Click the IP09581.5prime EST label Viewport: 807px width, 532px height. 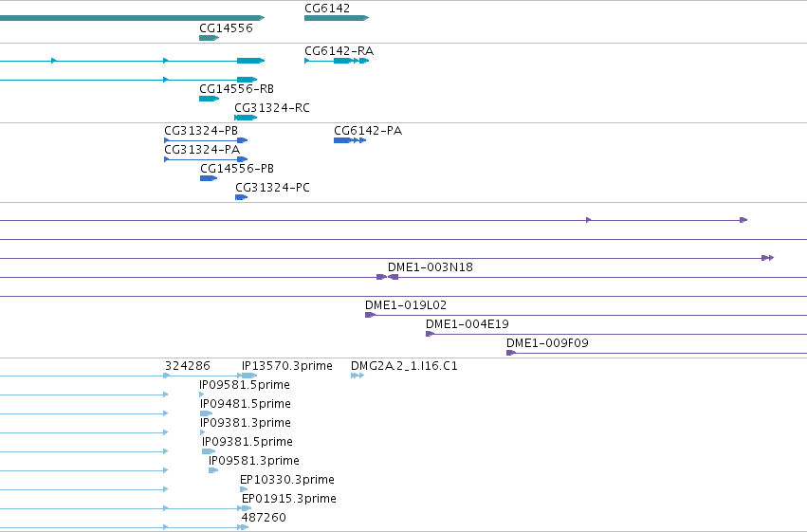tap(245, 385)
